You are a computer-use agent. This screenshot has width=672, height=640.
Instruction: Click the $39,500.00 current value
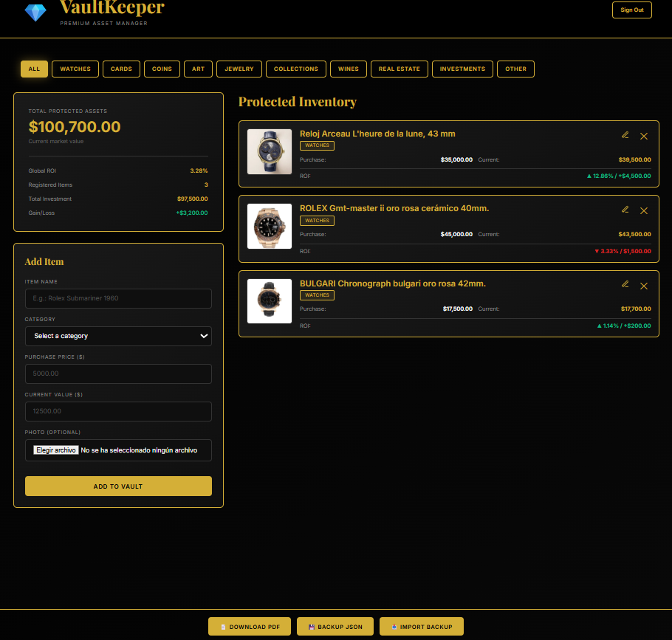[635, 159]
